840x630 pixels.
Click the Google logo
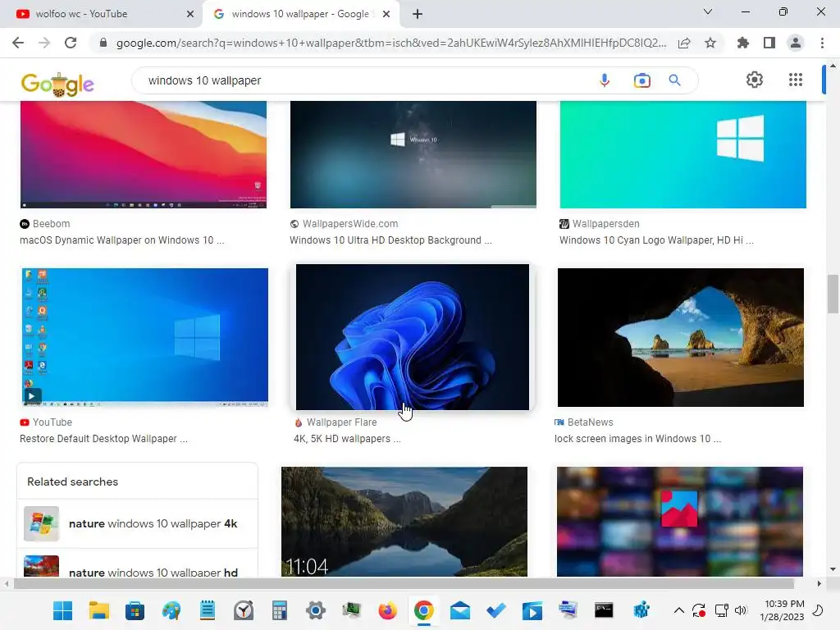pos(57,84)
